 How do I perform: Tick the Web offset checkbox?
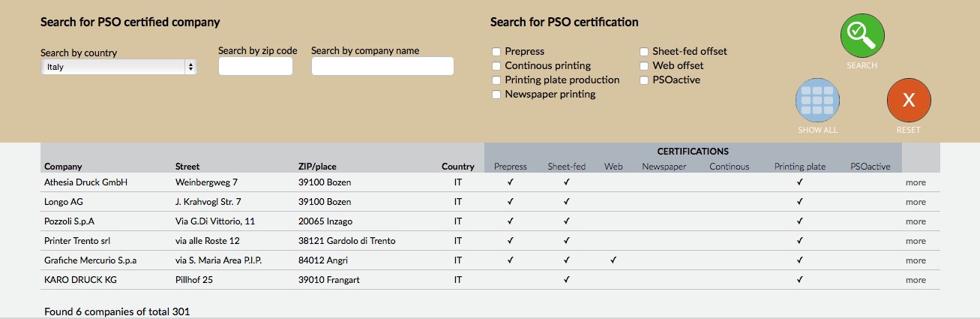click(x=644, y=66)
